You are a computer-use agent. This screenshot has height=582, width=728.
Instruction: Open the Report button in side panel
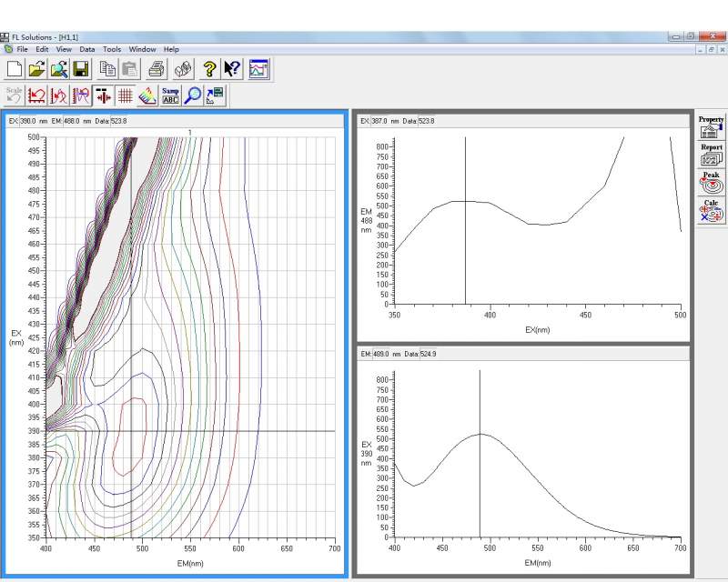[x=712, y=155]
